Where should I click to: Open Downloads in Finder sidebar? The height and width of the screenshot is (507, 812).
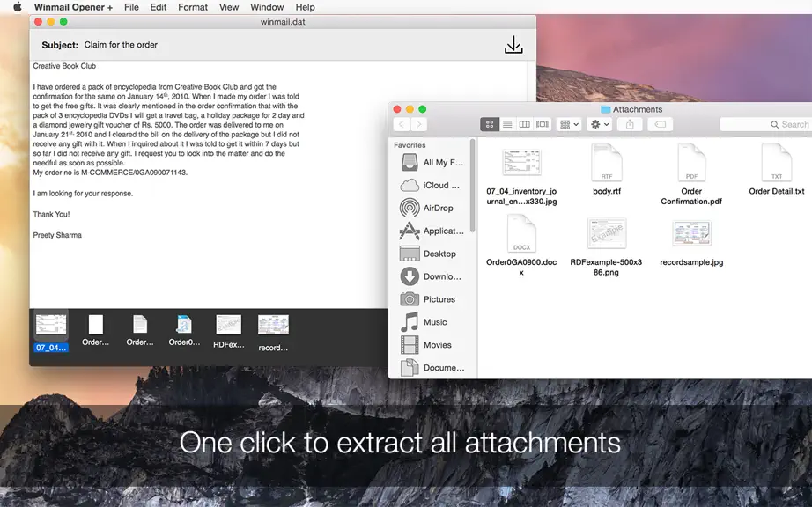pos(431,276)
